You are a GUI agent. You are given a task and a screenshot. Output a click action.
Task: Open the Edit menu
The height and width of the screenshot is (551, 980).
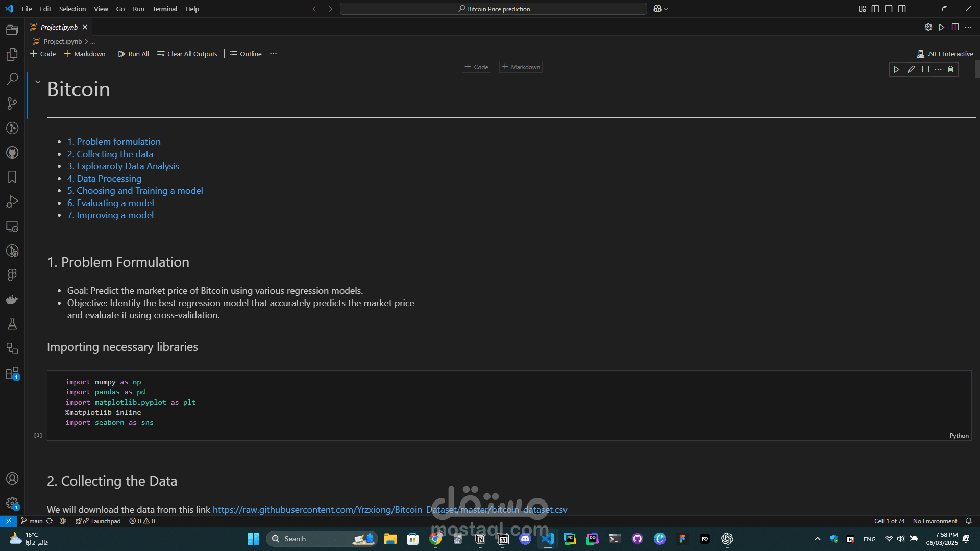coord(45,9)
